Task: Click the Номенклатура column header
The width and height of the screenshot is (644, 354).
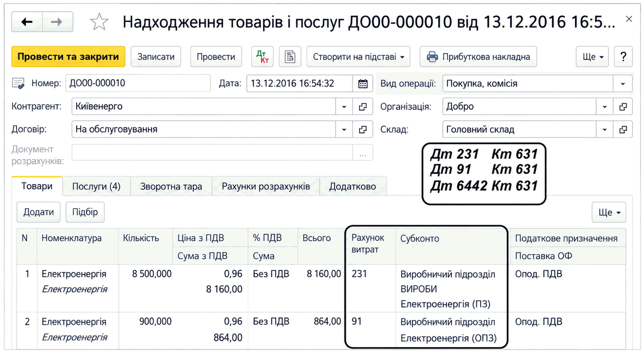Action: [x=78, y=246]
